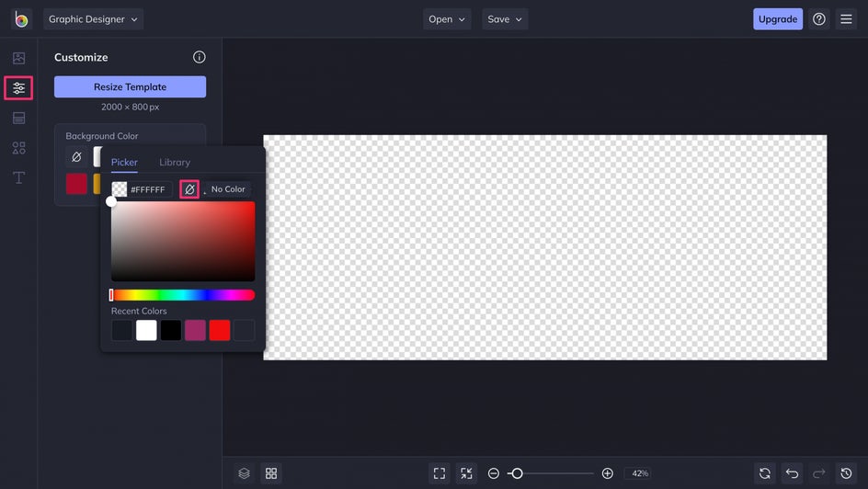This screenshot has width=868, height=489.
Task: Click the grid view icon in bottom bar
Action: pyautogui.click(x=271, y=473)
